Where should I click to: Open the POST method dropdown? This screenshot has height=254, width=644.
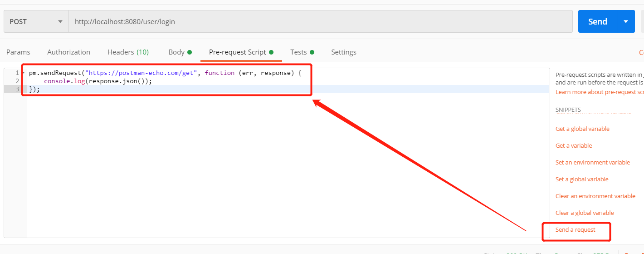(x=36, y=21)
